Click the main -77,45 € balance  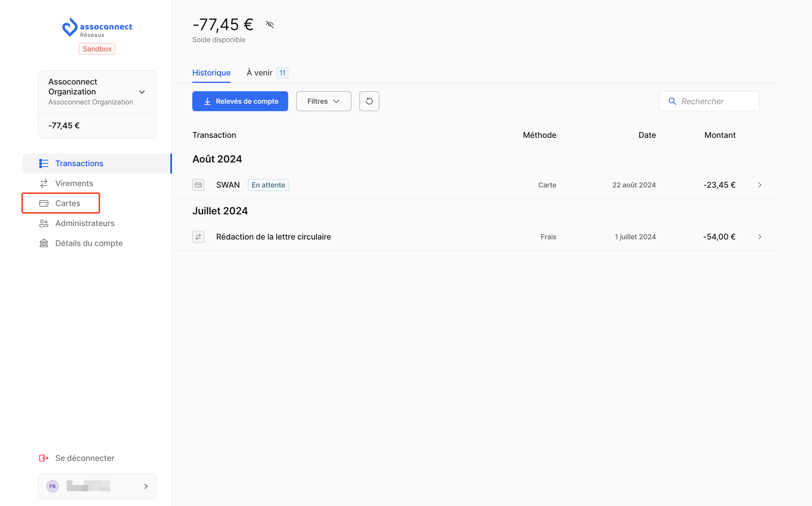(223, 24)
